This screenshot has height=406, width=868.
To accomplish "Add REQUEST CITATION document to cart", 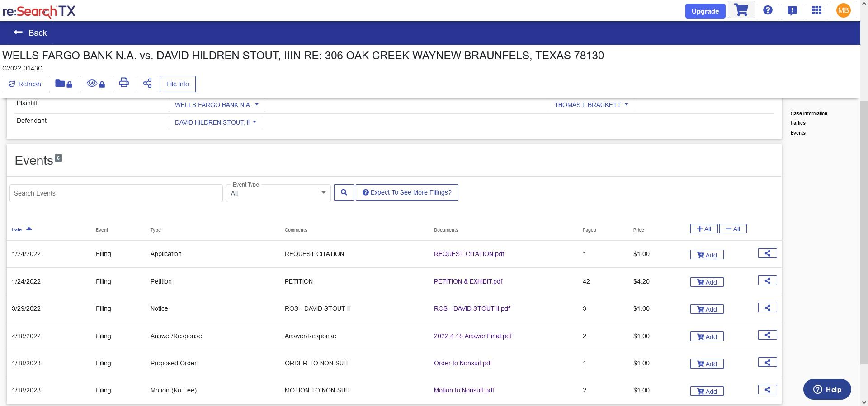I will 707,255.
